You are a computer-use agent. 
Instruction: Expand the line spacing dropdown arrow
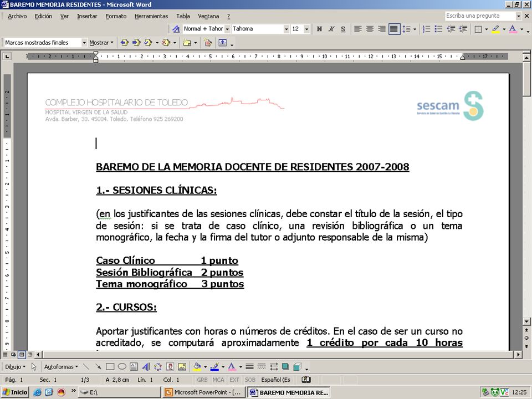coord(415,29)
